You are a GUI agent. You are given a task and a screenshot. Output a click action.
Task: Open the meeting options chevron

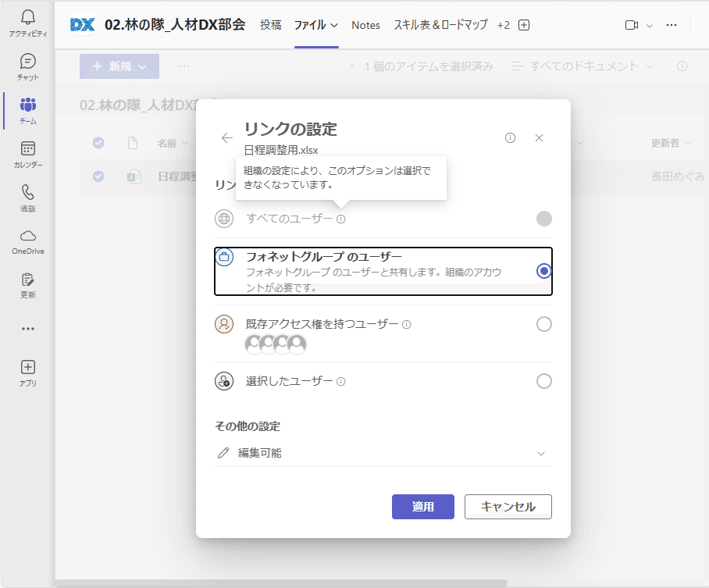[650, 26]
